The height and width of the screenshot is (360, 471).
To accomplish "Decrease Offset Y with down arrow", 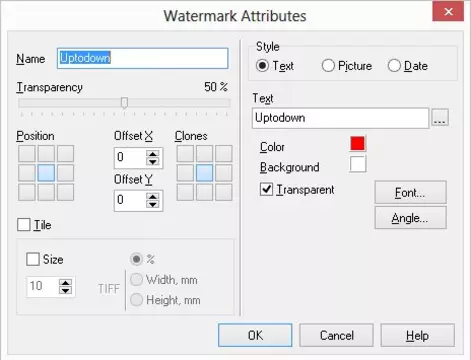I will coord(153,204).
